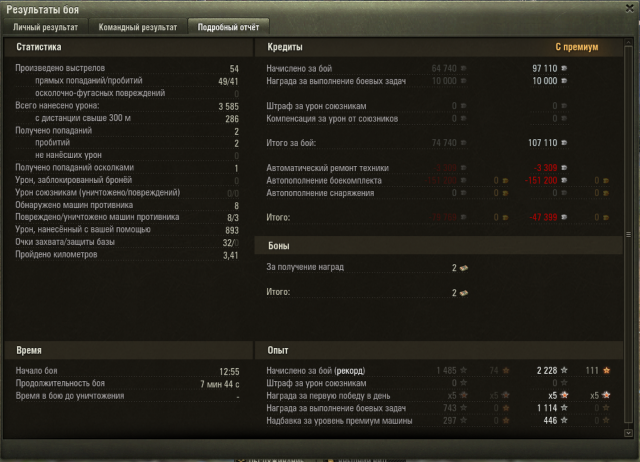Click credits icon next to 107 110
640x462 pixels.
564,142
